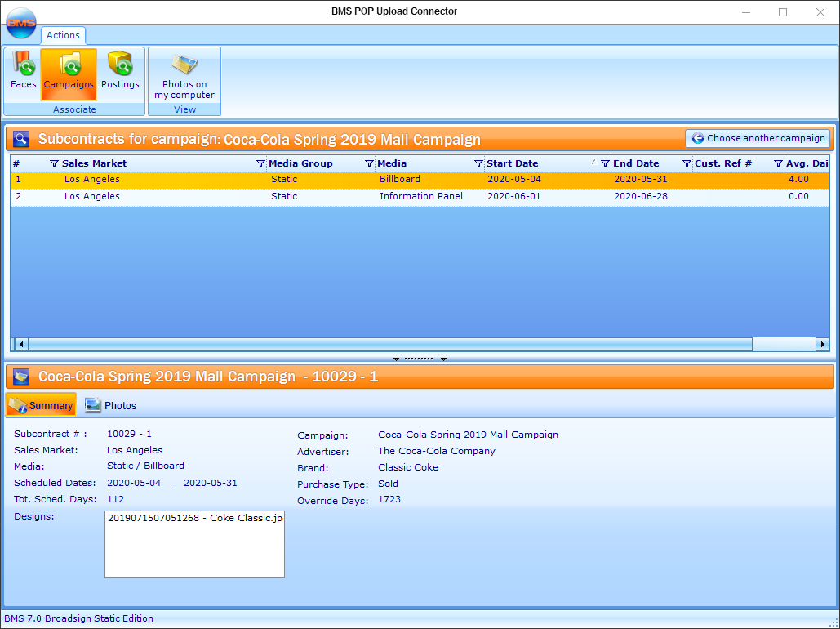The width and height of the screenshot is (840, 629).
Task: Open Photos on my computer view
Action: 184,75
